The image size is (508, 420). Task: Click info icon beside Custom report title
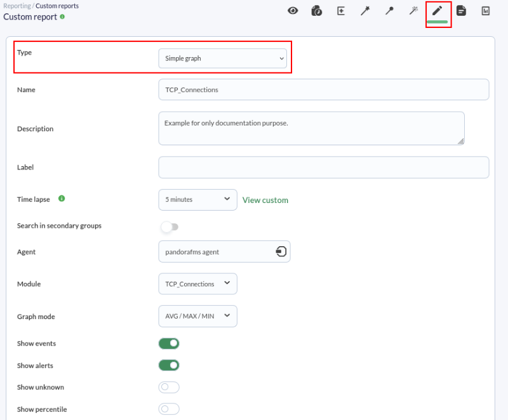pyautogui.click(x=62, y=16)
